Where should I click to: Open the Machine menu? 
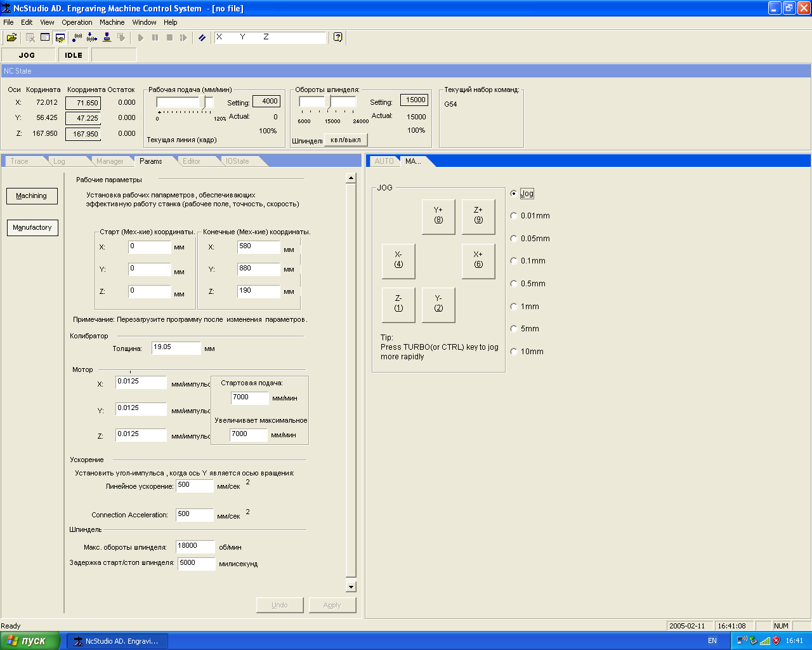112,22
